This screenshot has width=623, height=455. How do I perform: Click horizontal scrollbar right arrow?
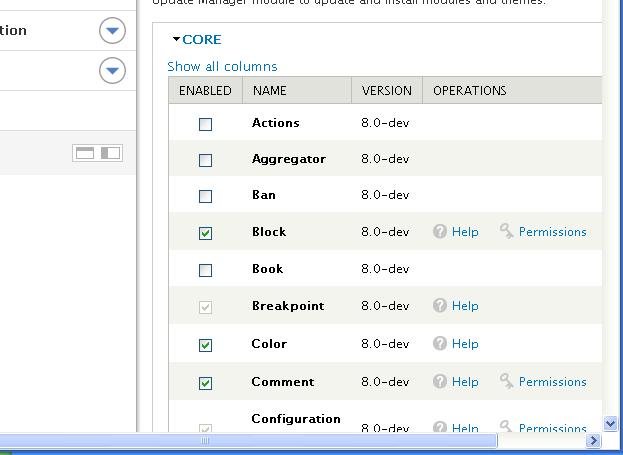[x=594, y=440]
